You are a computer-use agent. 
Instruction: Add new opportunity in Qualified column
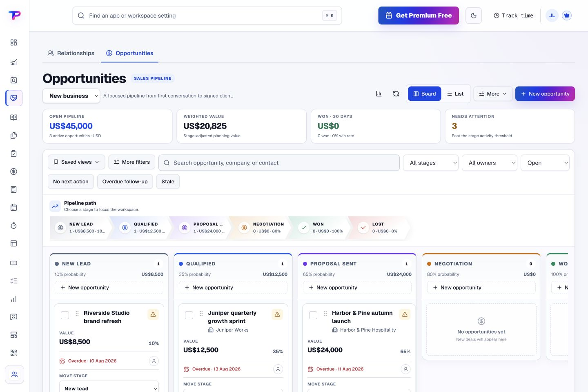(x=233, y=287)
